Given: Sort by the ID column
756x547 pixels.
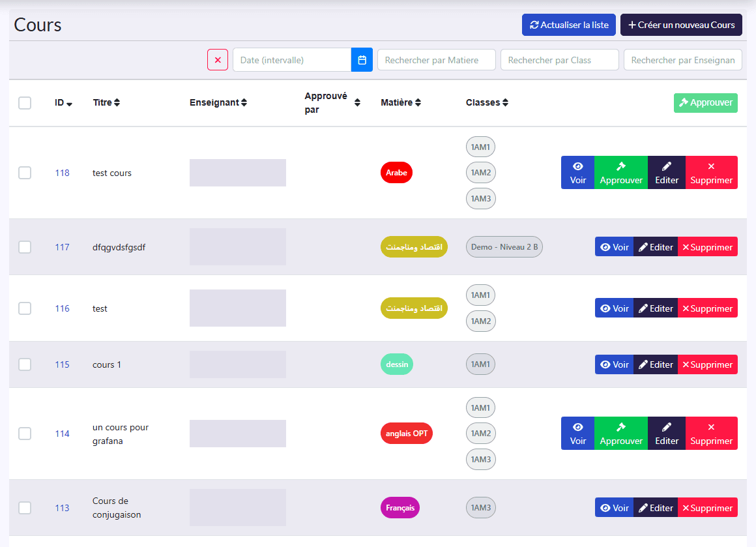Looking at the screenshot, I should [63, 103].
